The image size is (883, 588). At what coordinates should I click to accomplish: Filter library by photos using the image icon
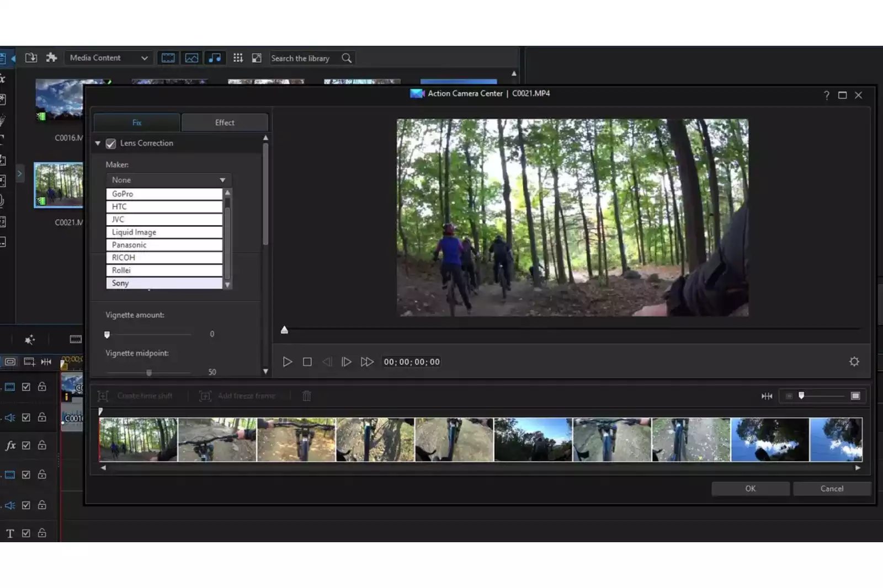pyautogui.click(x=192, y=57)
